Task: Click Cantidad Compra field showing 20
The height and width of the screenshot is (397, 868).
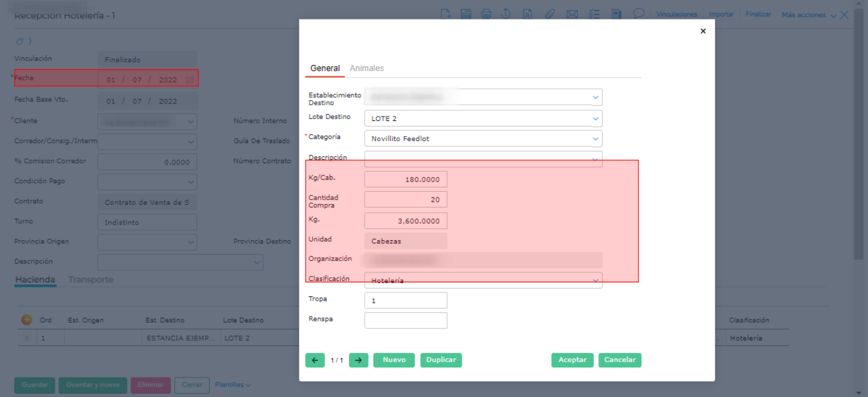Action: pyautogui.click(x=406, y=200)
